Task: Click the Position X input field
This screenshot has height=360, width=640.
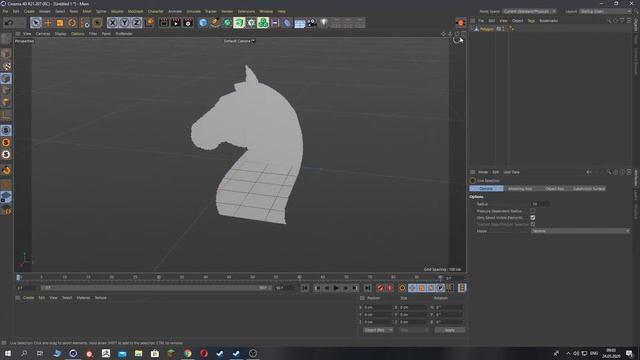Action: (x=378, y=307)
